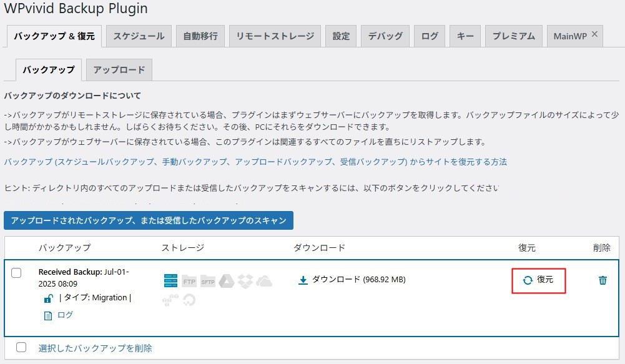Screen dimensions: 625x364
Task: Click the circular restore arrows icon
Action: tap(528, 280)
